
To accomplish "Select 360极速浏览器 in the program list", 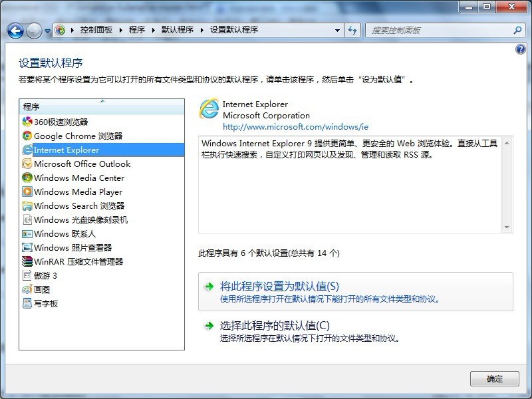I will (x=61, y=122).
